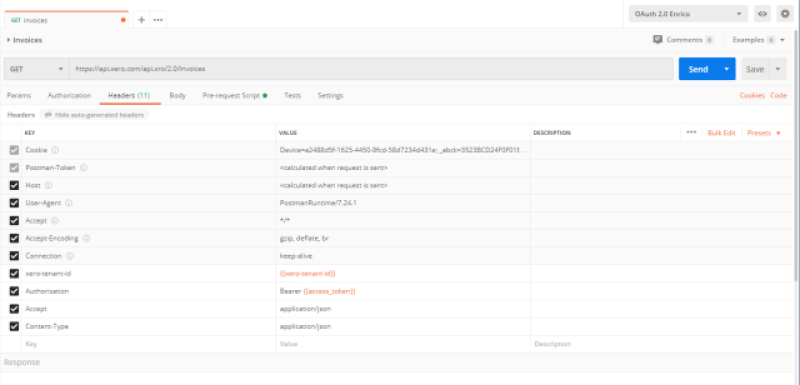
Task: Click info icon next to User-Agent
Action: point(69,203)
